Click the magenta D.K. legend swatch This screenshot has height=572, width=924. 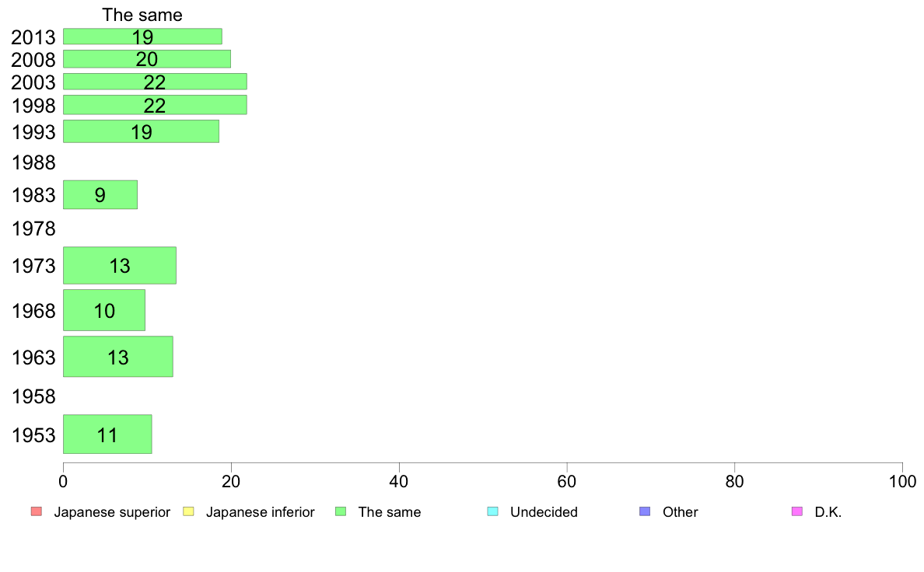[796, 511]
